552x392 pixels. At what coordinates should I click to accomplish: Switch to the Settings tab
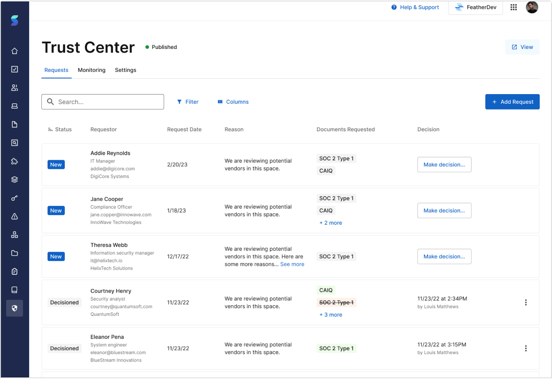[x=125, y=70]
